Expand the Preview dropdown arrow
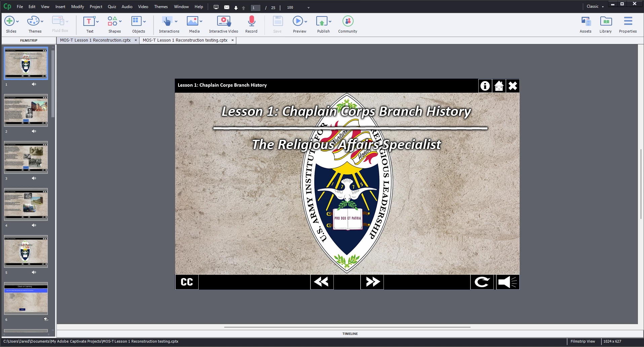This screenshot has width=644, height=347. tap(306, 21)
